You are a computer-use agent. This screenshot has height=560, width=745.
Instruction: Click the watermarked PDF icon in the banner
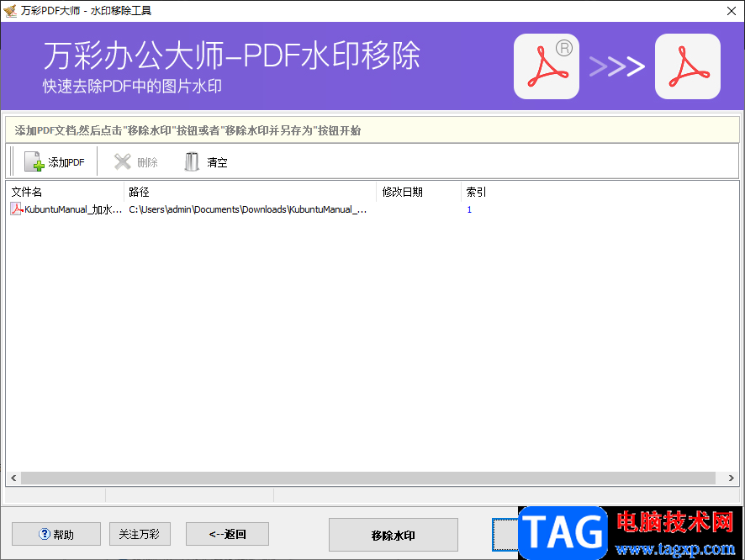(x=547, y=66)
